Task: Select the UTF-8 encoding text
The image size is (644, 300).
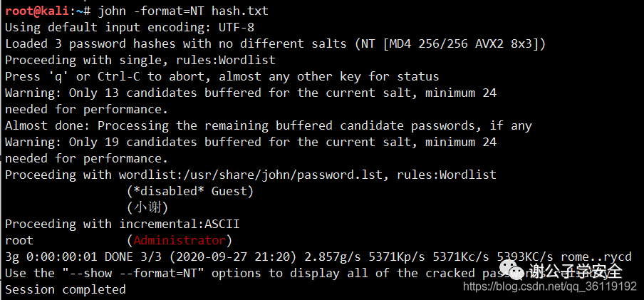Action: click(x=237, y=28)
